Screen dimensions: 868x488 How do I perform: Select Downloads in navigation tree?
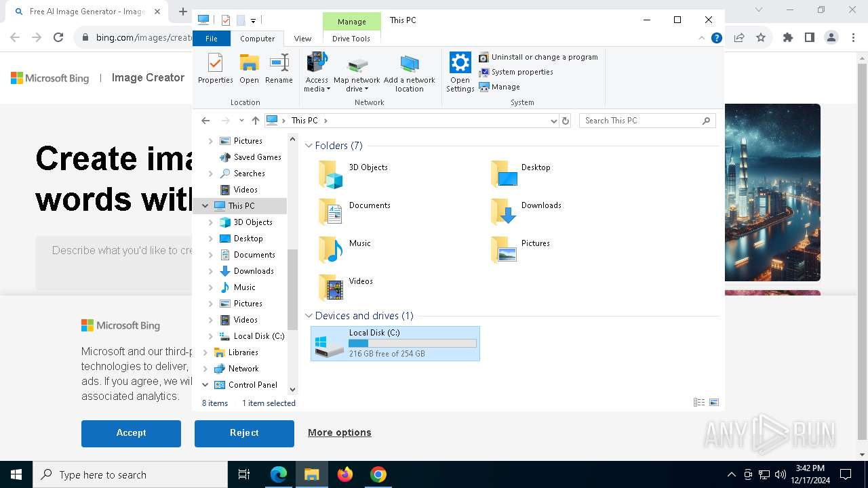[254, 271]
